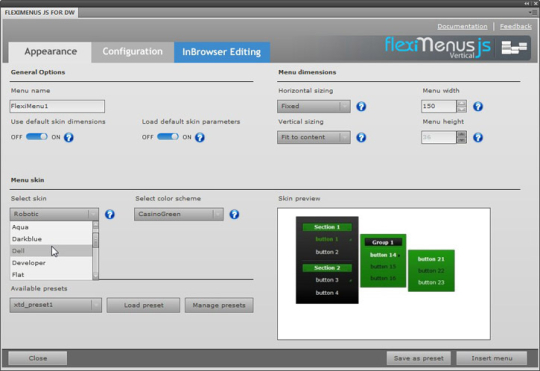The width and height of the screenshot is (540, 371).
Task: Open help for Use default skin dimensions
Action: pyautogui.click(x=69, y=137)
